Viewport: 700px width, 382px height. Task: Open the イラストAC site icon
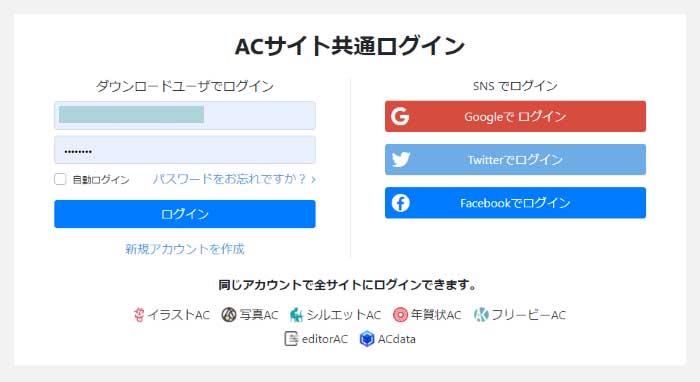click(139, 315)
